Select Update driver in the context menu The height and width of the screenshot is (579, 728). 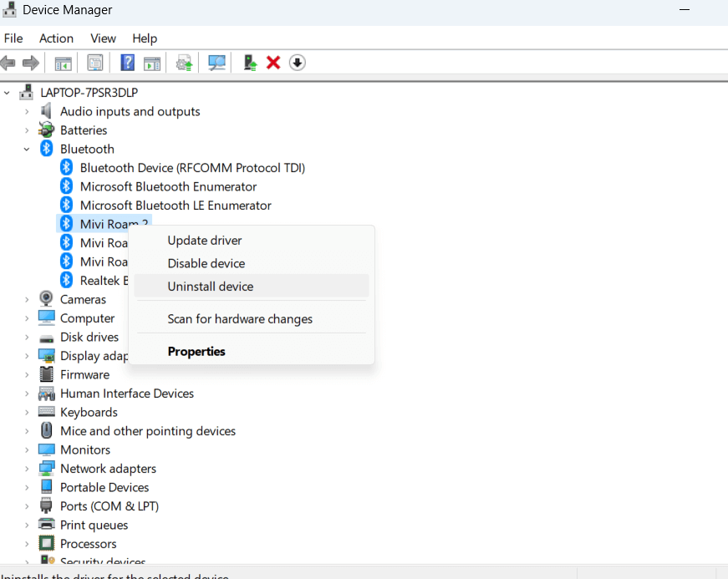(x=205, y=241)
